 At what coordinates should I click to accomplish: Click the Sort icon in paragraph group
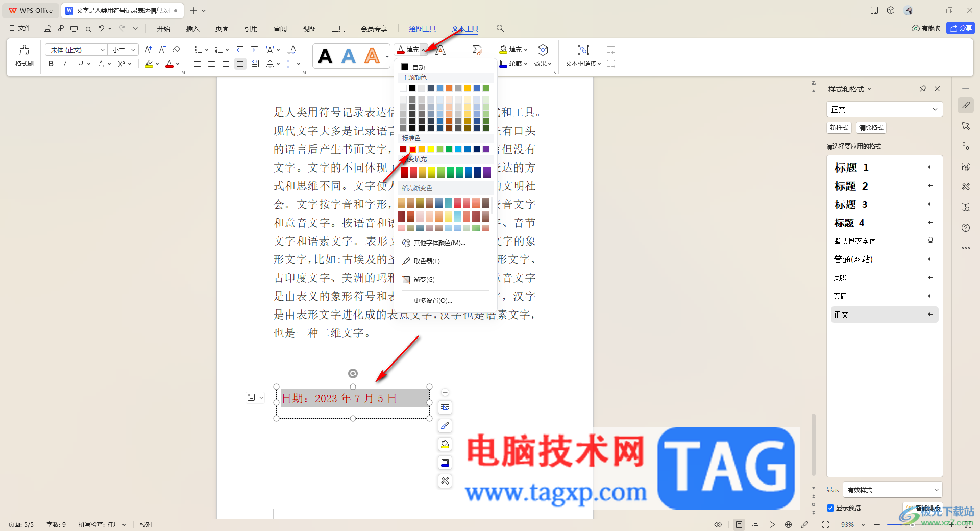pos(291,50)
